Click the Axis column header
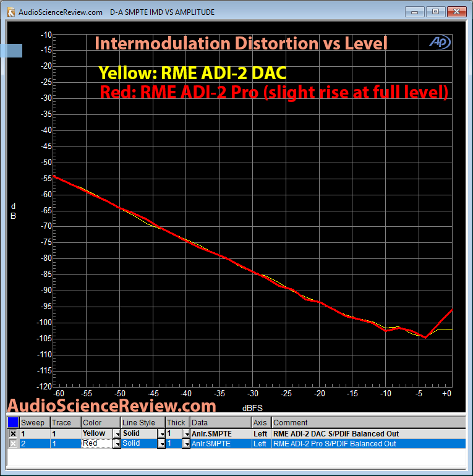 pyautogui.click(x=262, y=423)
